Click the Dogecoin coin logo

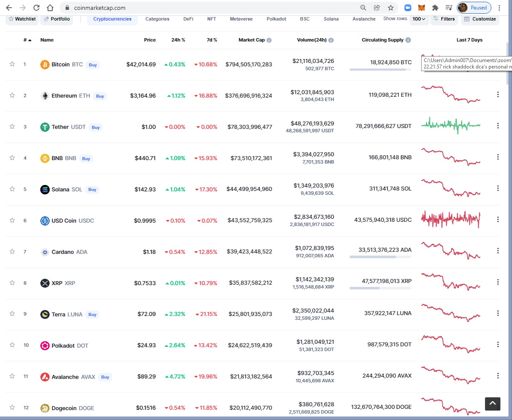tap(45, 408)
